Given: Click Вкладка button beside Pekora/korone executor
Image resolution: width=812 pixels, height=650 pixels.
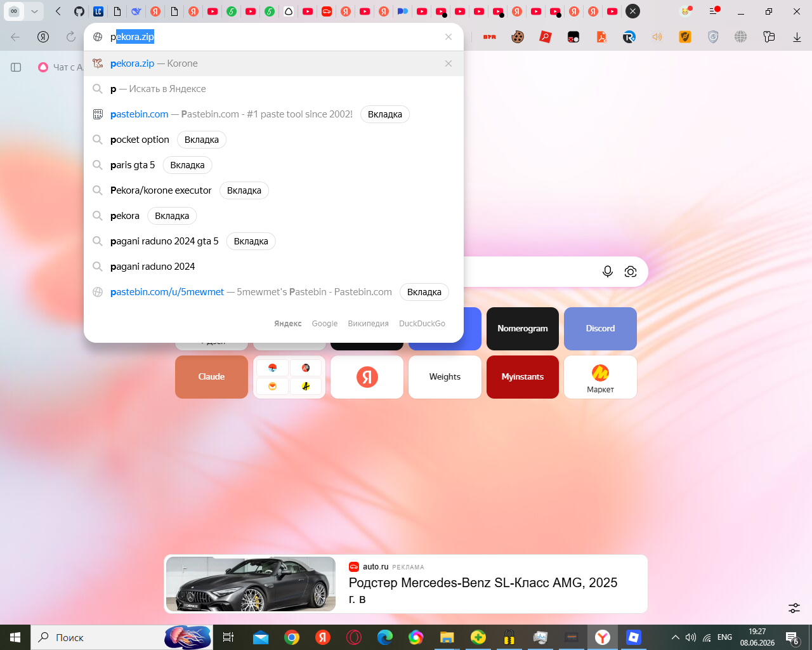Looking at the screenshot, I should point(244,190).
